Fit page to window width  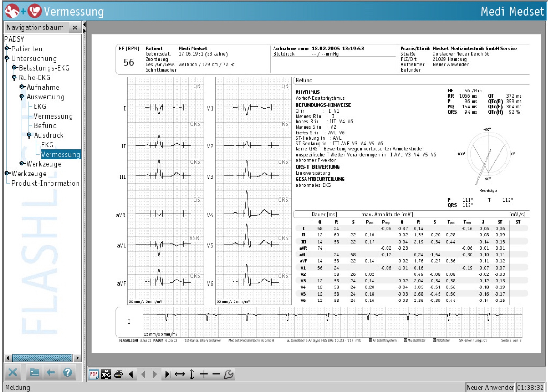click(180, 374)
